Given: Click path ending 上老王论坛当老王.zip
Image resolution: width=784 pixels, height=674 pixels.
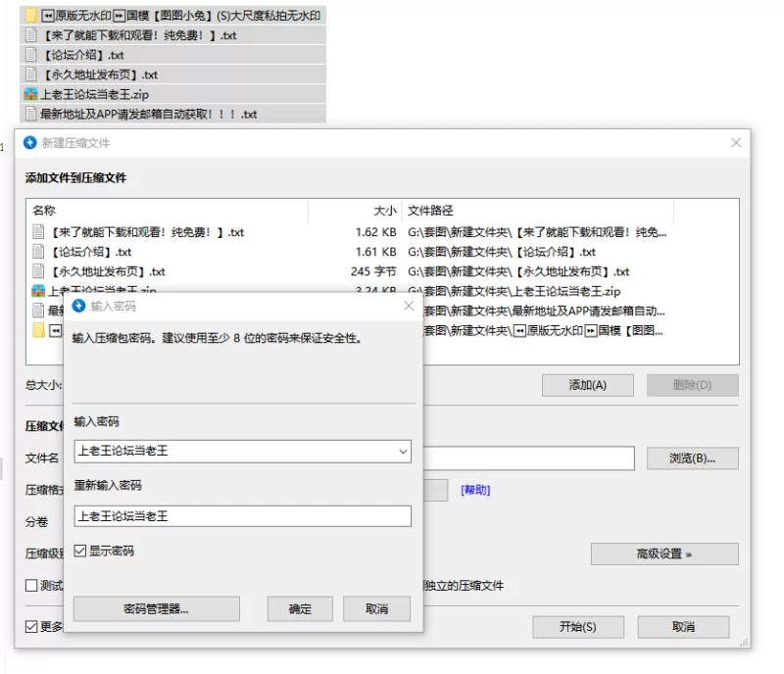Looking at the screenshot, I should [514, 291].
